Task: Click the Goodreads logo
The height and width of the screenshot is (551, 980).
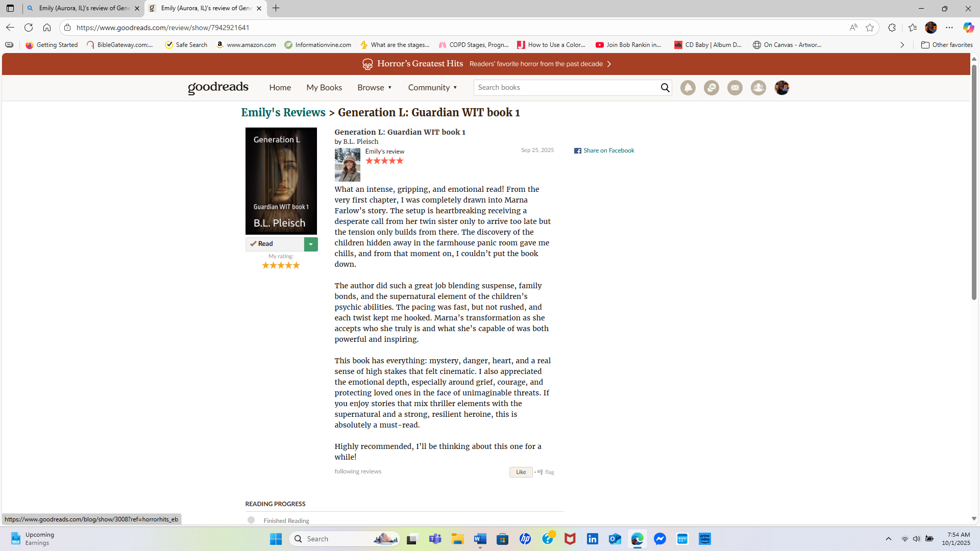Action: coord(218,87)
